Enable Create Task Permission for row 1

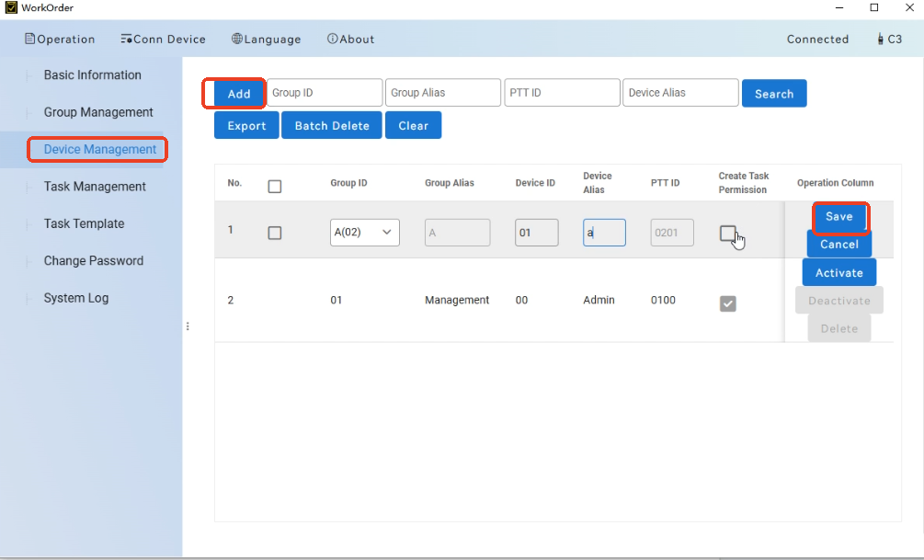(727, 233)
